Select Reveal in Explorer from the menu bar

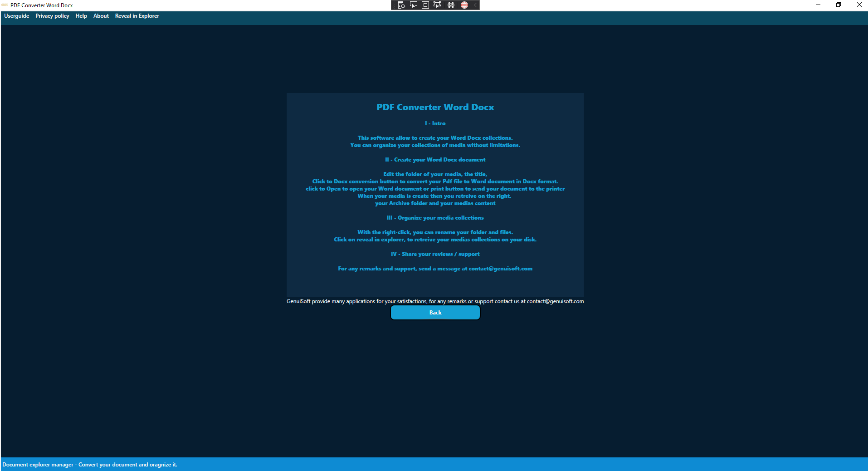137,16
